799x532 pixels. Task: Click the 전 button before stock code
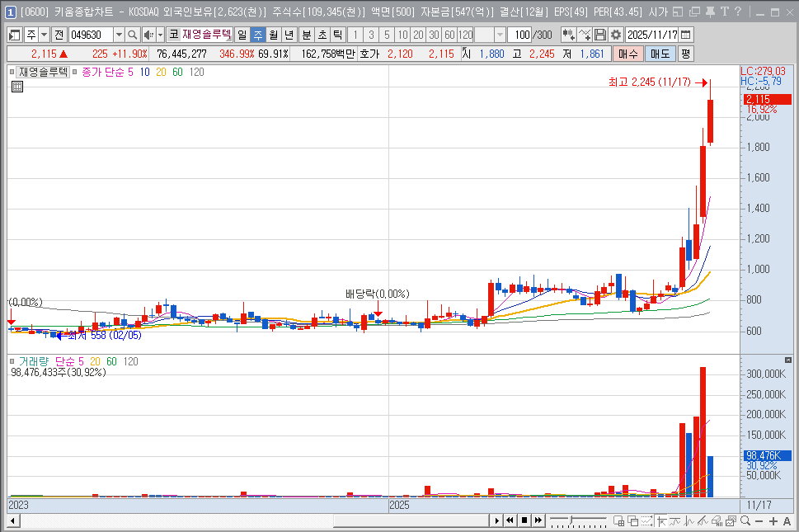click(59, 35)
